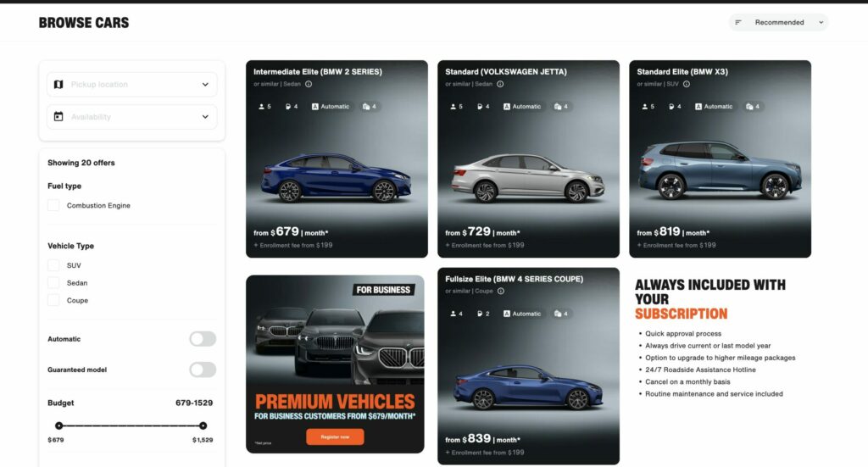Click info icon on BMW 2 Series card
Image resolution: width=868 pixels, height=467 pixels.
click(x=309, y=84)
